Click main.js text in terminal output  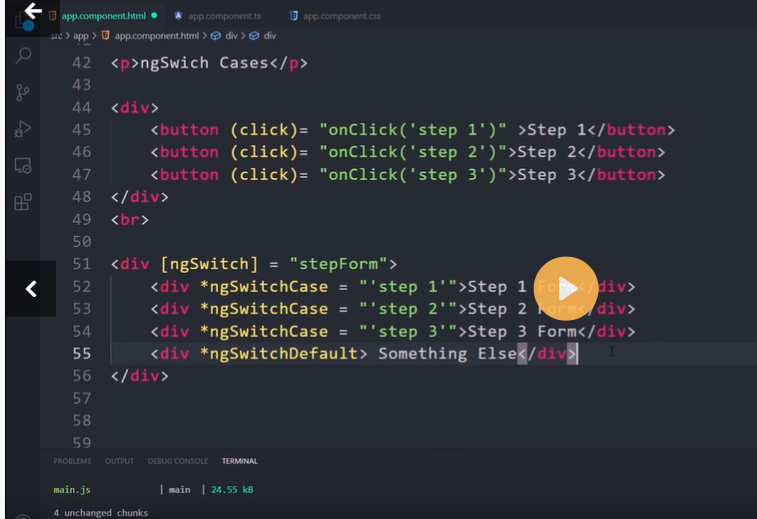pyautogui.click(x=69, y=490)
